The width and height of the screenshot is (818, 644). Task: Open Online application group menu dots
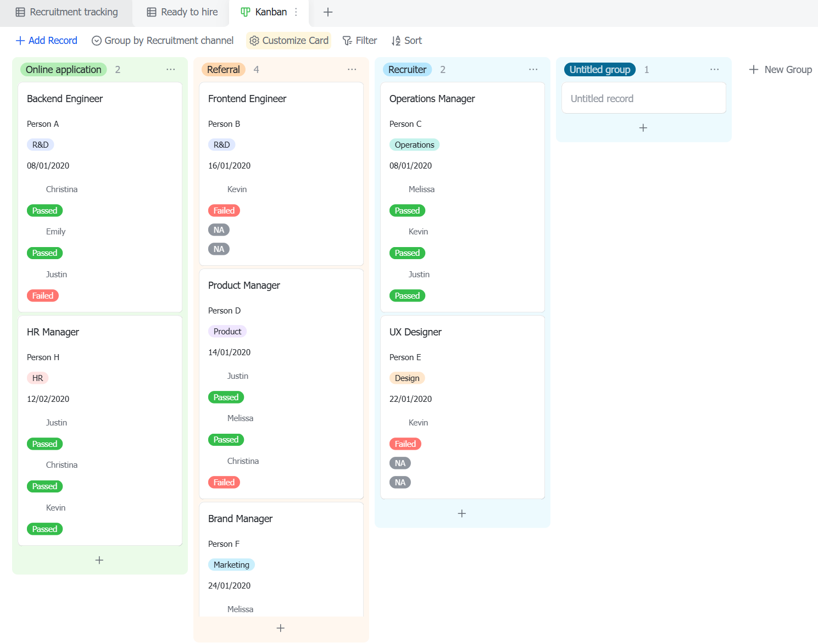[171, 70]
